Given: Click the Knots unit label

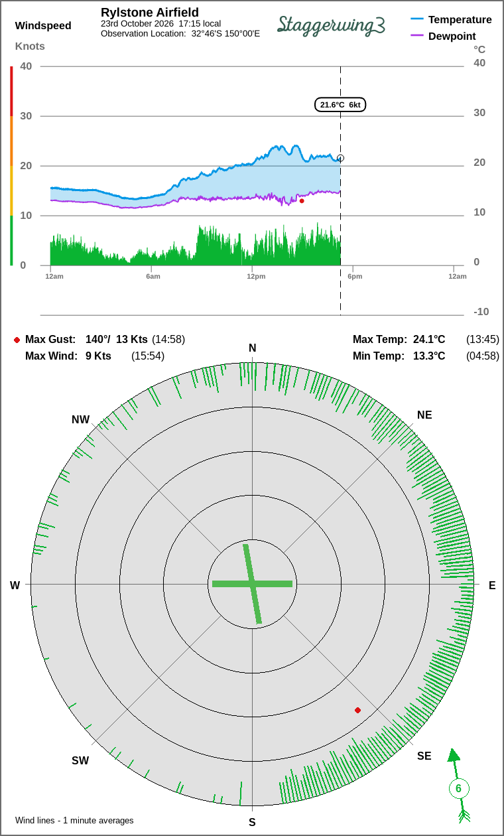Looking at the screenshot, I should coord(30,46).
